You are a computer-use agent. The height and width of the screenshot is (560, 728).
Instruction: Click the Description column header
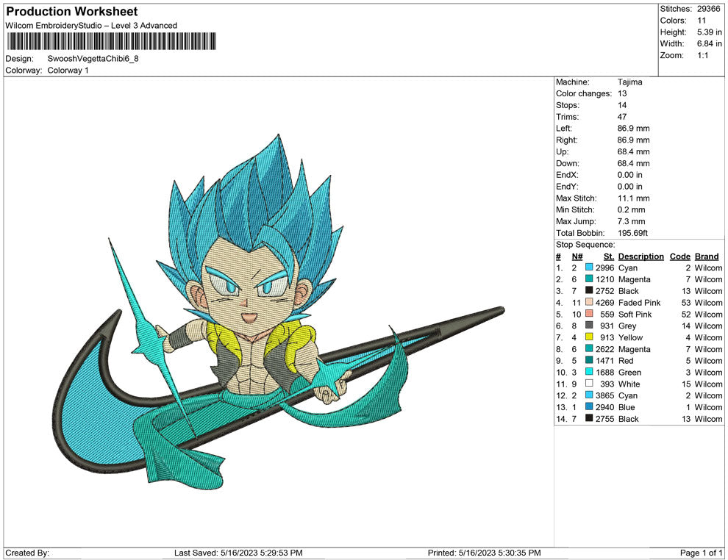(640, 256)
